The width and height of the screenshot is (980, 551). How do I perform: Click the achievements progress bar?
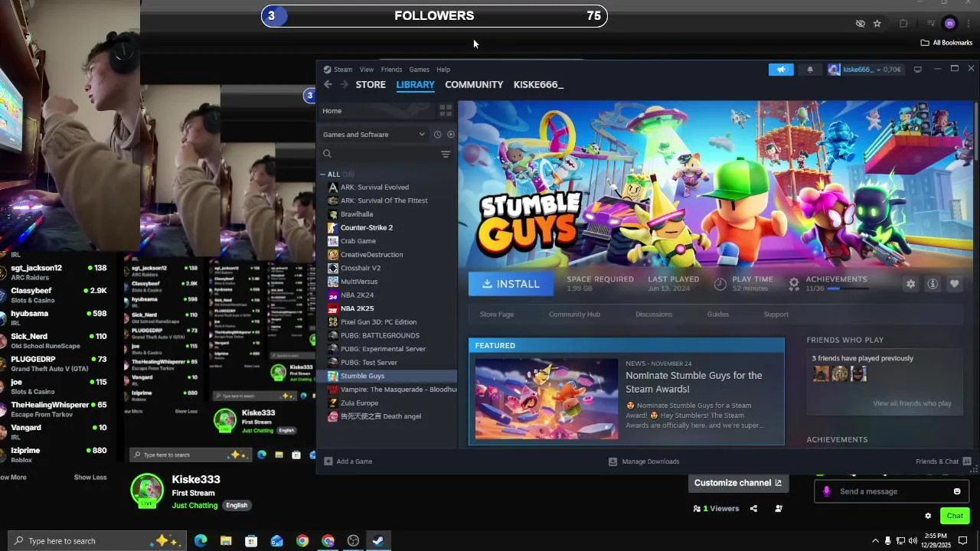848,289
